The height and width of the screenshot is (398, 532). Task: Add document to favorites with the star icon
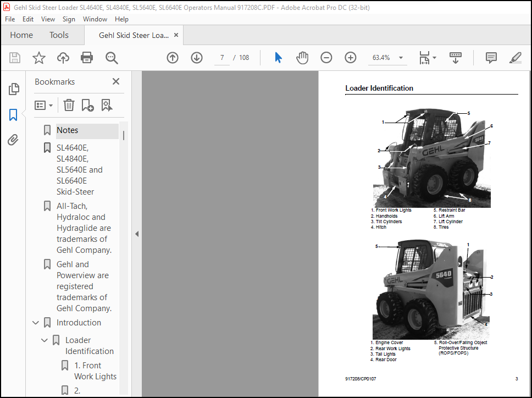[x=39, y=58]
